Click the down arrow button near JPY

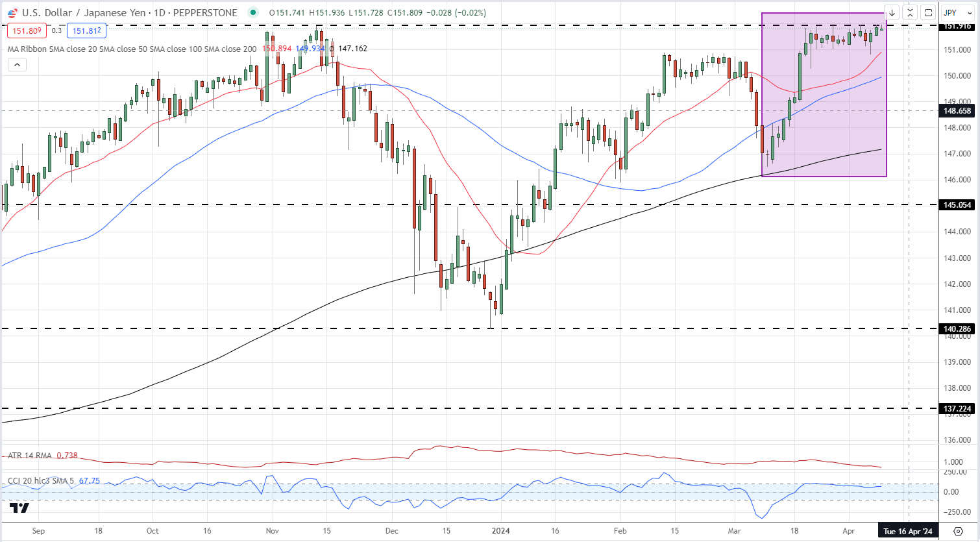coord(892,13)
